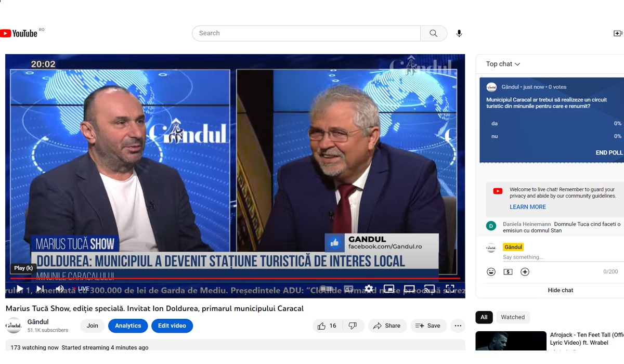This screenshot has height=364, width=624.
Task: Go to the YouTube home logo
Action: (19, 33)
